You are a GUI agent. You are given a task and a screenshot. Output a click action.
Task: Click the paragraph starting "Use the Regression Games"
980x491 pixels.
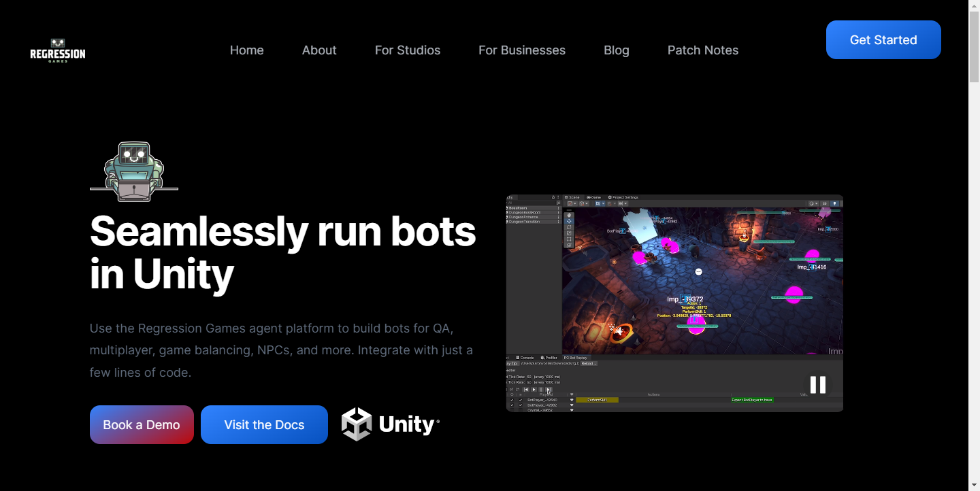[281, 350]
